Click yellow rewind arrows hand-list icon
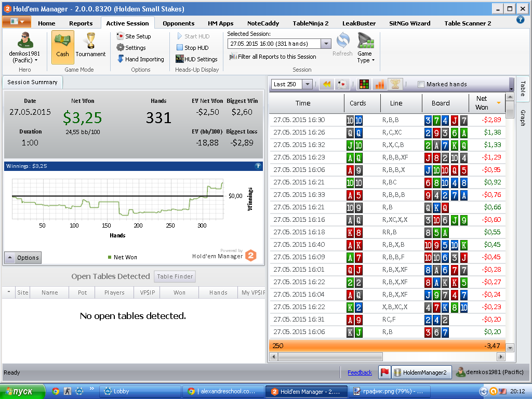The image size is (532, 399). pyautogui.click(x=327, y=84)
